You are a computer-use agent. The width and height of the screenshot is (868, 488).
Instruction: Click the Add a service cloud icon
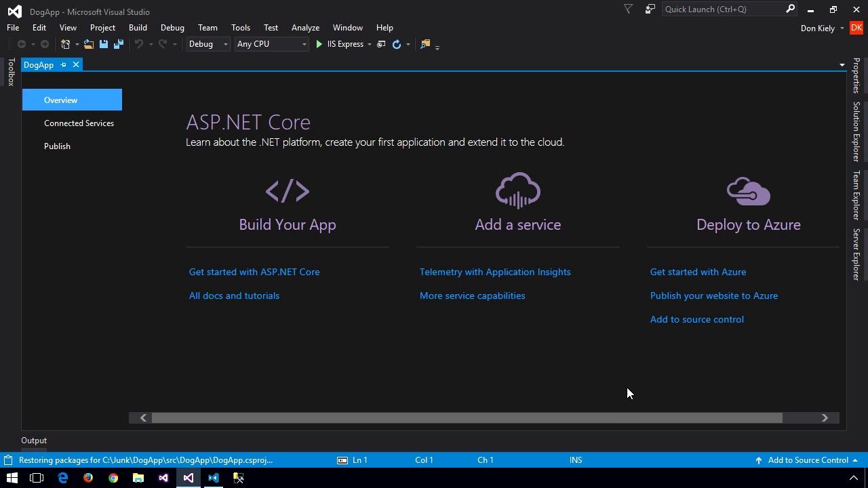(518, 190)
